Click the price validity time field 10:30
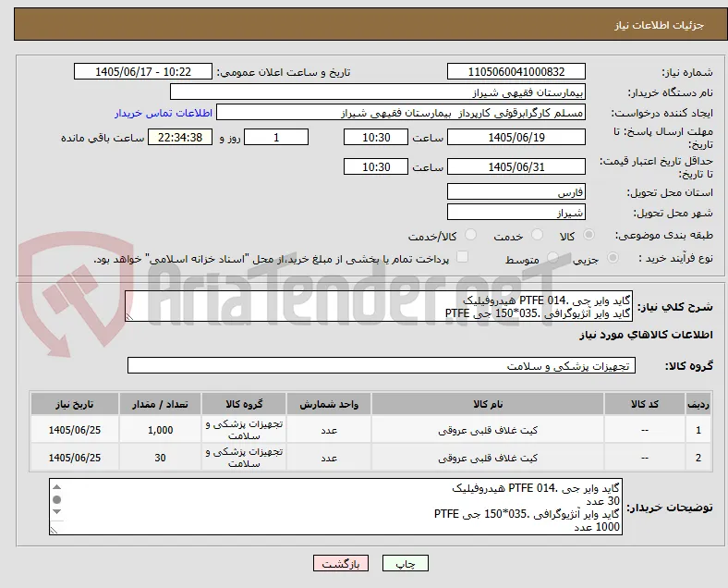 (376, 166)
